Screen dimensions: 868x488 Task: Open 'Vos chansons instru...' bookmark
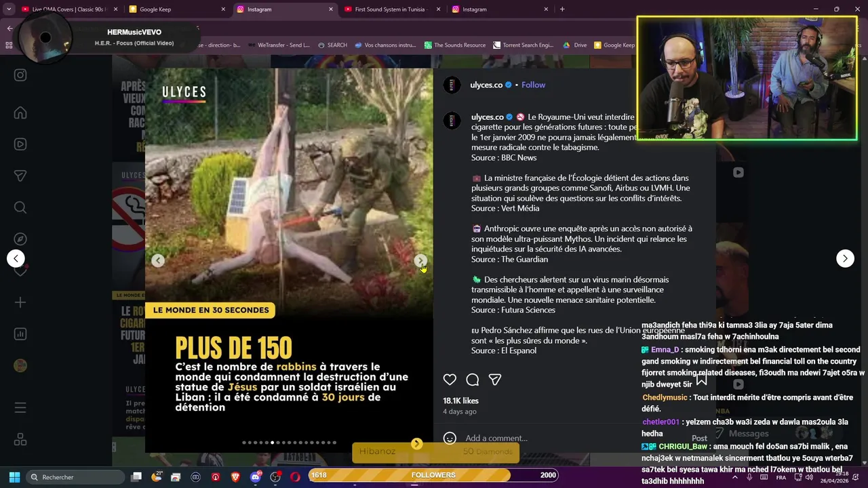tap(385, 45)
